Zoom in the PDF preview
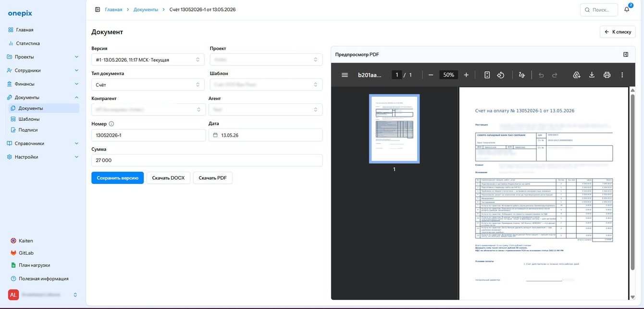 click(466, 75)
